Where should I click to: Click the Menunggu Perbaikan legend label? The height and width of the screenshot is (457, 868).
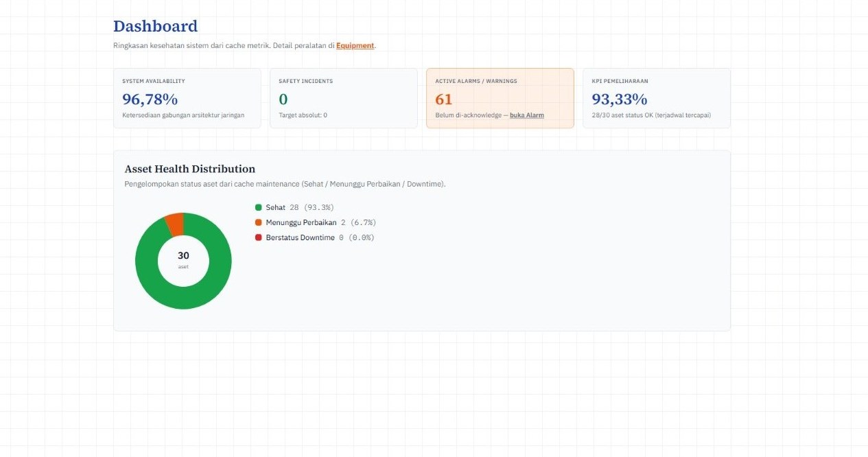click(x=301, y=222)
